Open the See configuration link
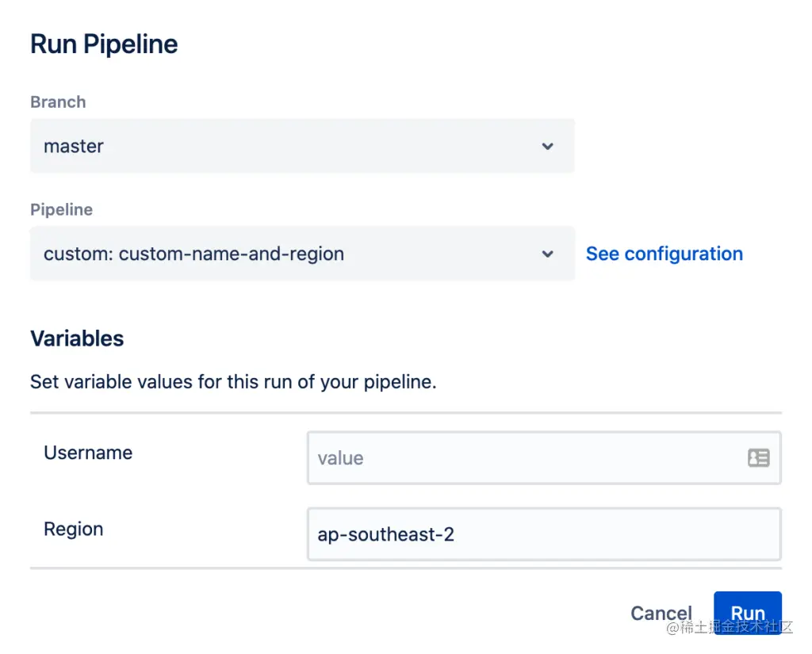 click(664, 254)
